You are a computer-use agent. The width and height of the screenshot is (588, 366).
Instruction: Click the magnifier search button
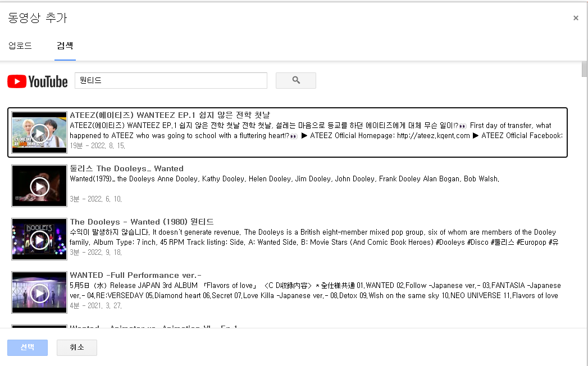[x=296, y=81]
